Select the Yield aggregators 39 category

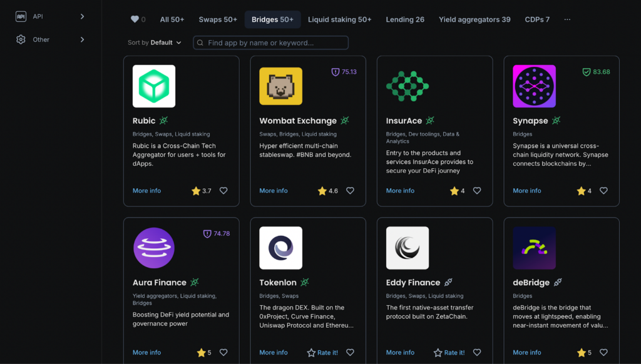474,19
